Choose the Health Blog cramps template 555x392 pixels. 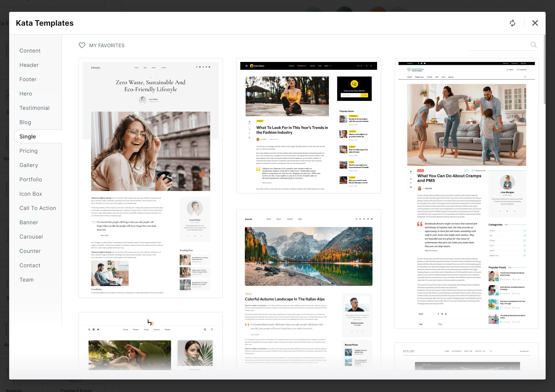click(x=466, y=193)
